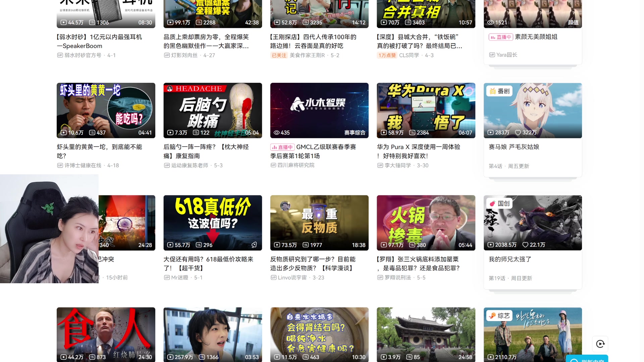Image resolution: width=644 pixels, height=362 pixels.
Task: Open title 【深度】县城大合并
Action: [x=420, y=42]
